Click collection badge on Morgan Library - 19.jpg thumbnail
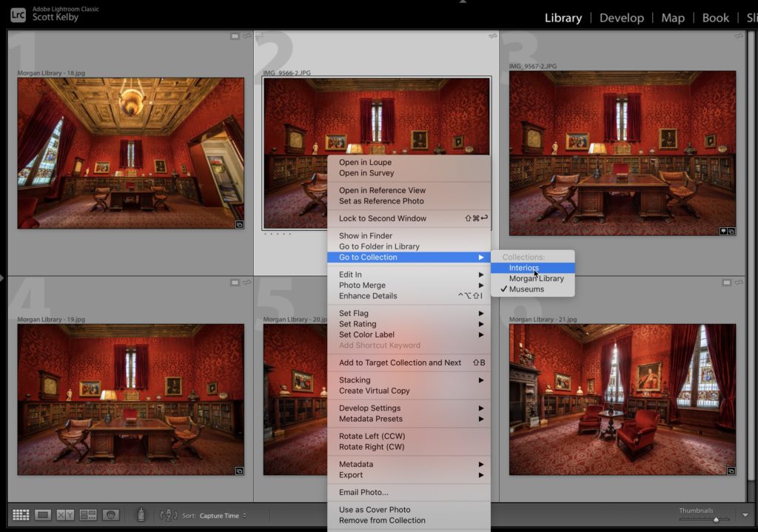 [x=239, y=471]
